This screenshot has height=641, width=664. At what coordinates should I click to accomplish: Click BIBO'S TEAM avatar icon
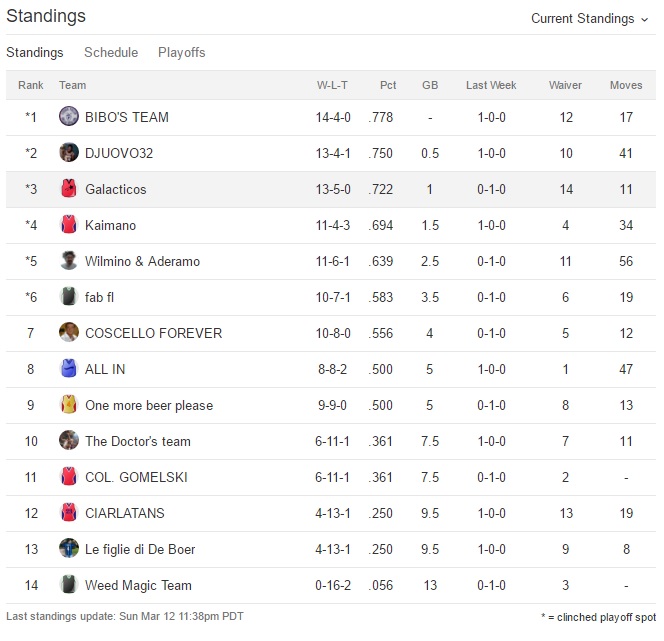tap(68, 117)
